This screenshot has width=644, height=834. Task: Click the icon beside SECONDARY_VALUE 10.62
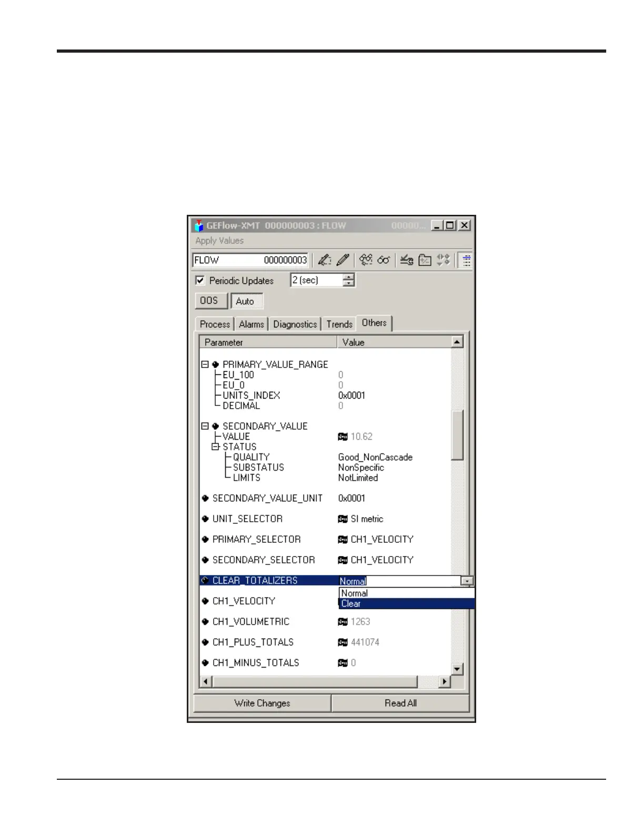pyautogui.click(x=343, y=436)
